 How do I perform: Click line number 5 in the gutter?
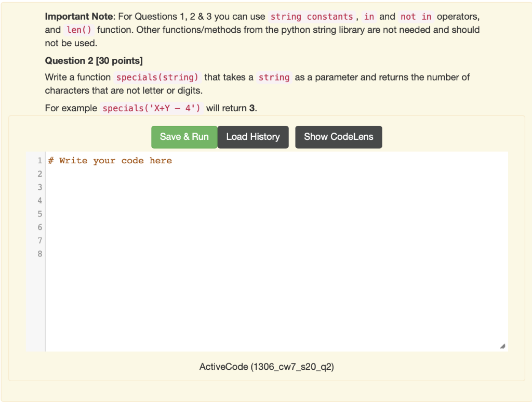click(41, 214)
